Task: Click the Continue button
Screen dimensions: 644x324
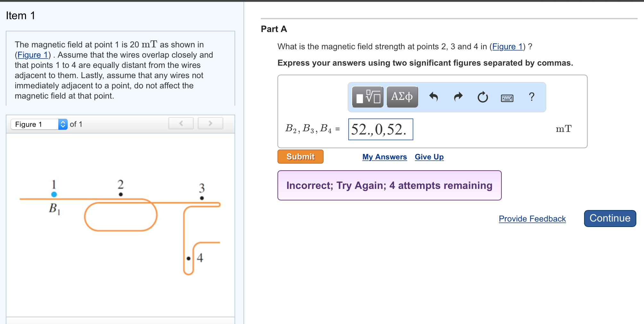Action: pos(609,218)
